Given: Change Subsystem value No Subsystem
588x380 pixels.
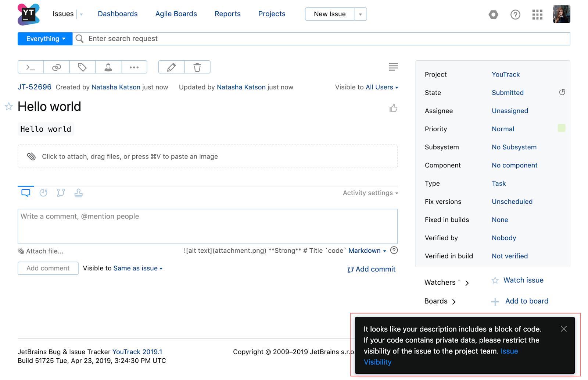Looking at the screenshot, I should [x=514, y=147].
